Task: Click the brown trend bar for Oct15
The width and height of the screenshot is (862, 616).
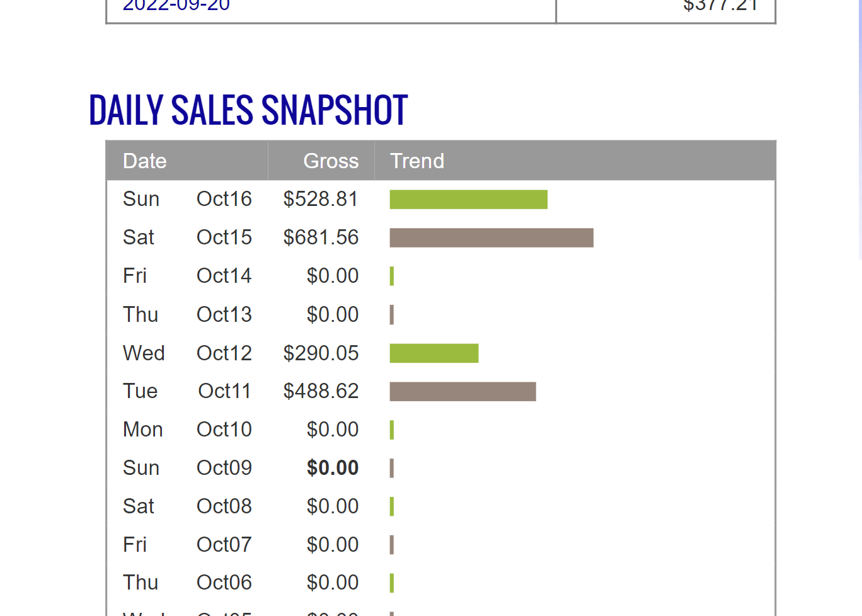Action: [491, 238]
